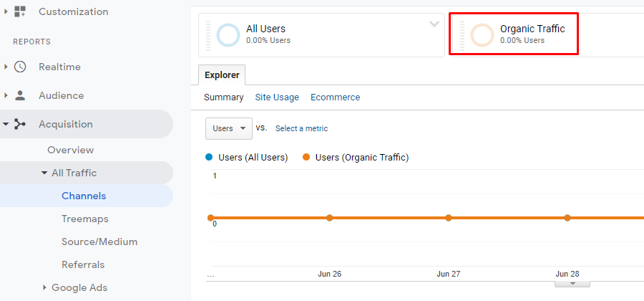Click the Realtime clock icon
The height and width of the screenshot is (301, 644).
click(20, 67)
